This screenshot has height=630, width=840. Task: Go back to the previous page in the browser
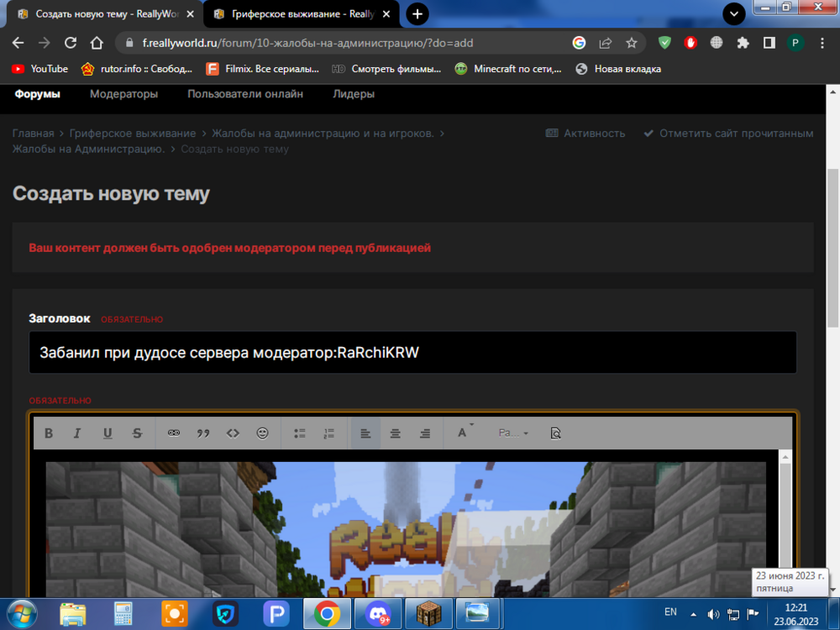click(x=18, y=43)
